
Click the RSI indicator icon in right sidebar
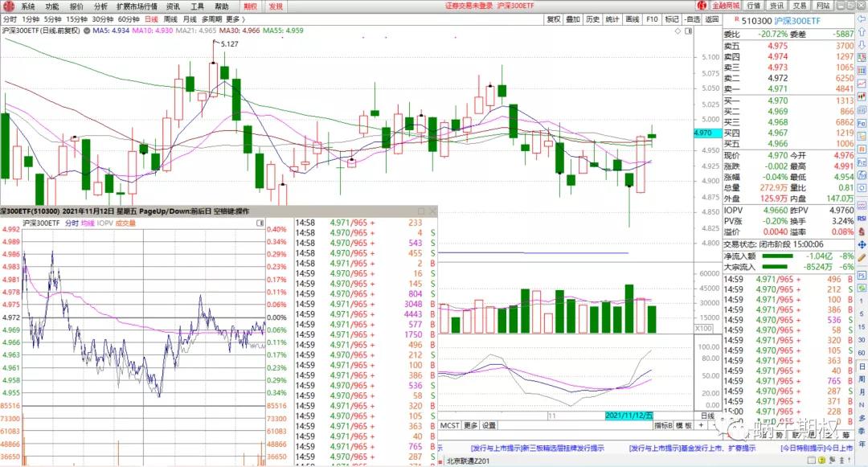pyautogui.click(x=862, y=218)
